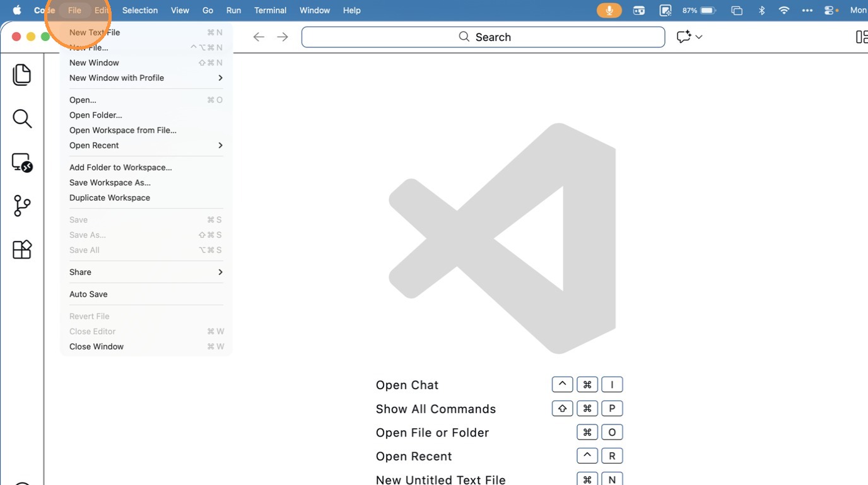This screenshot has width=868, height=485.
Task: Click the Open Chat shortcut label
Action: (x=407, y=385)
